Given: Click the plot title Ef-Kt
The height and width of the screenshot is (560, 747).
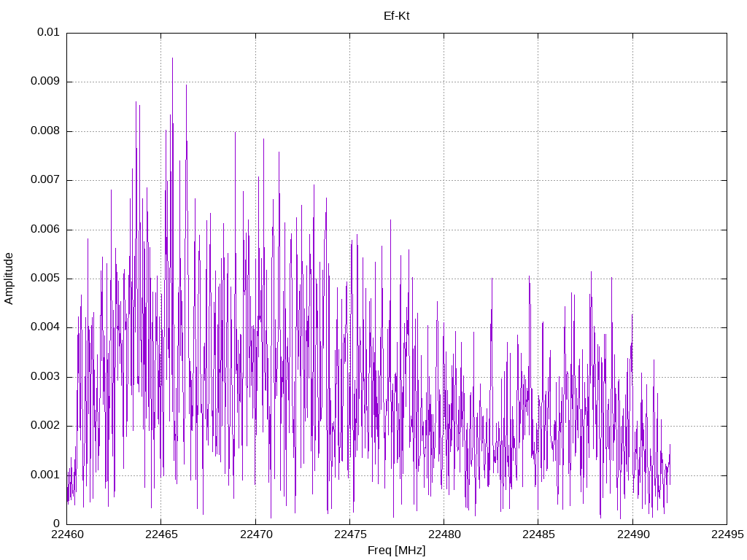Looking at the screenshot, I should [396, 16].
